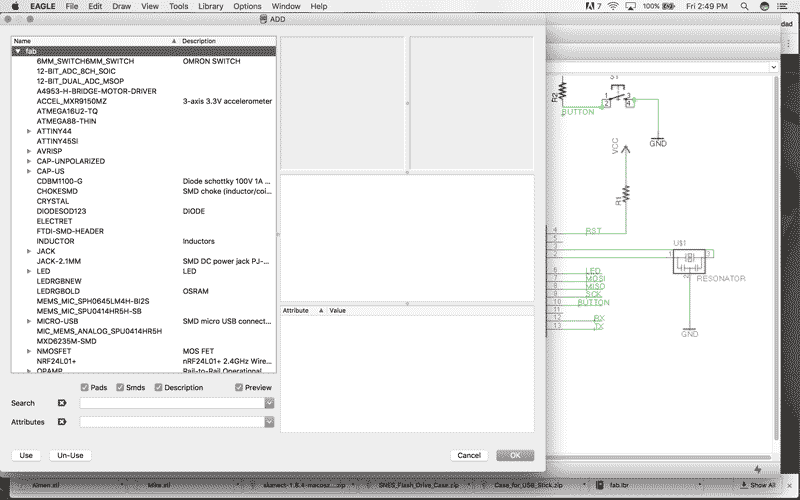800x500 pixels.
Task: Open the Draw menu
Action: (121, 6)
